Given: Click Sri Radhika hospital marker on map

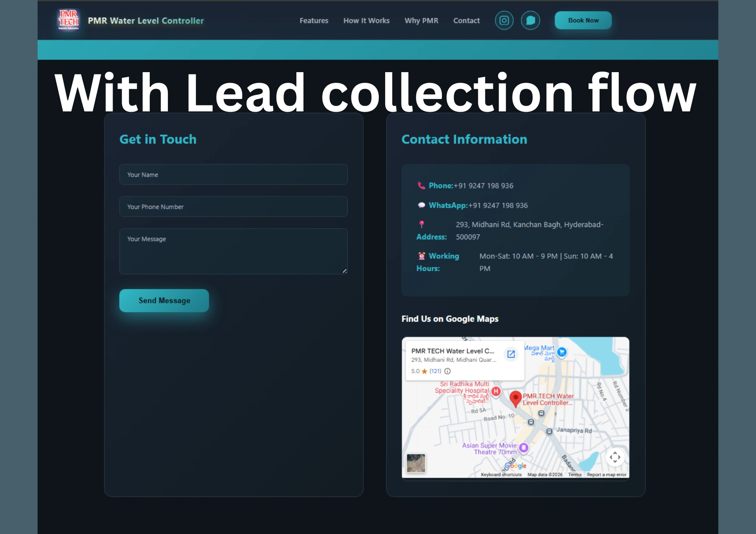Looking at the screenshot, I should pyautogui.click(x=496, y=391).
